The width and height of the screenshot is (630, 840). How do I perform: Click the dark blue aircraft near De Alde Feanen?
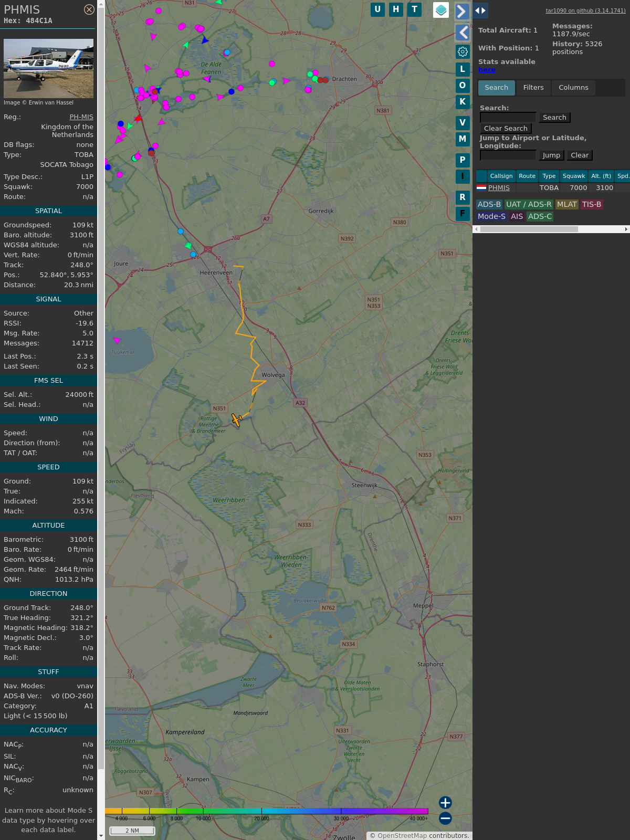(x=205, y=40)
